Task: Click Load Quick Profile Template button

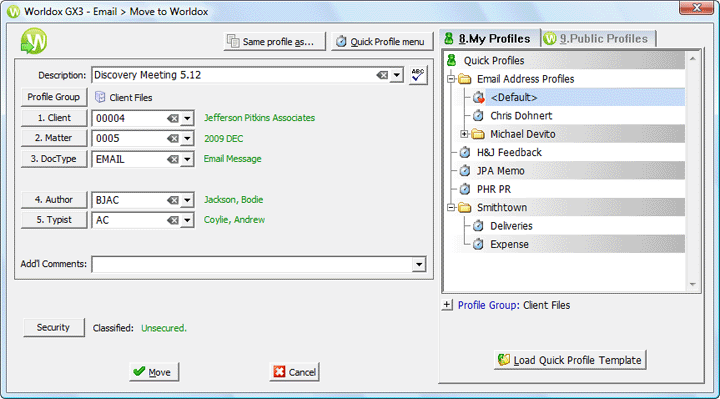Action: [570, 360]
